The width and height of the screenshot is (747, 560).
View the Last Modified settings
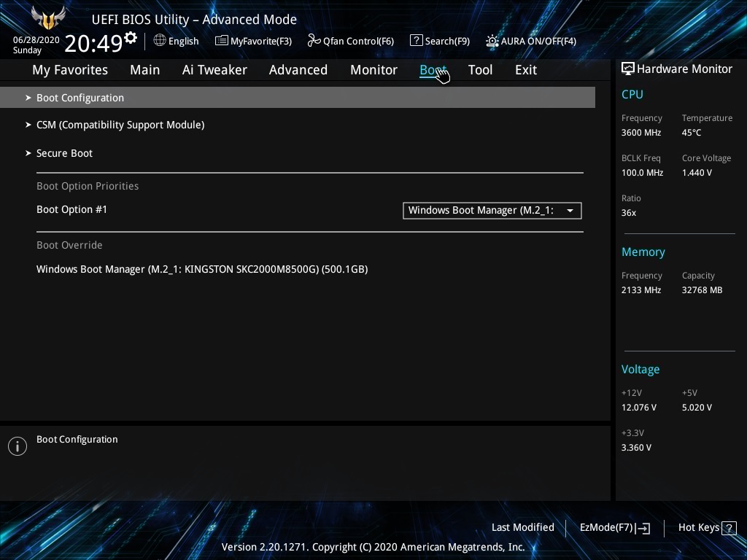(x=522, y=527)
